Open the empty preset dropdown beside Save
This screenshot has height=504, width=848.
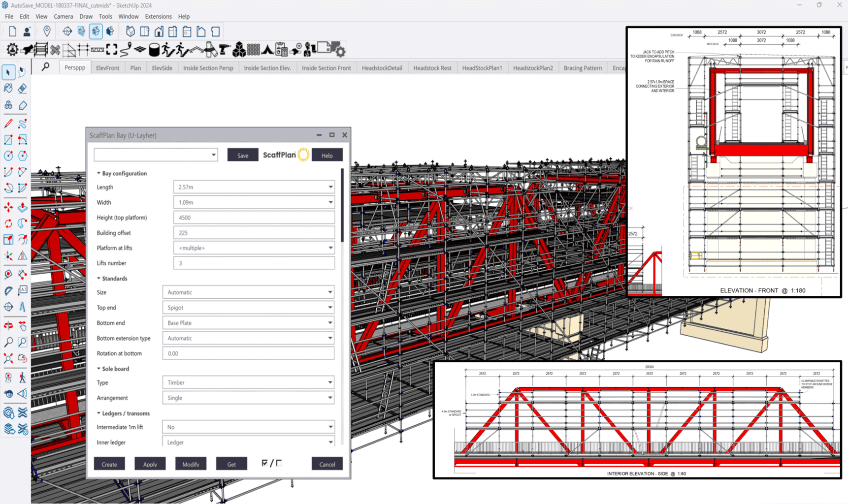click(x=156, y=155)
